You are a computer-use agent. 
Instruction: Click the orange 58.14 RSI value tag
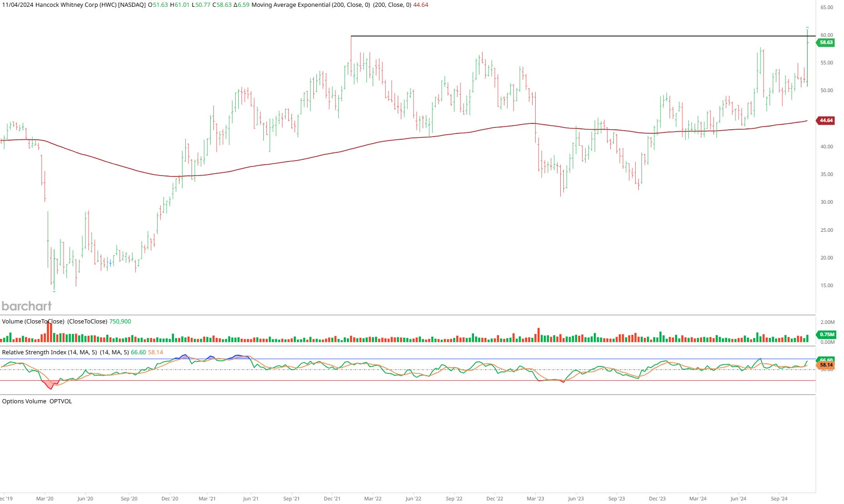[x=826, y=365]
